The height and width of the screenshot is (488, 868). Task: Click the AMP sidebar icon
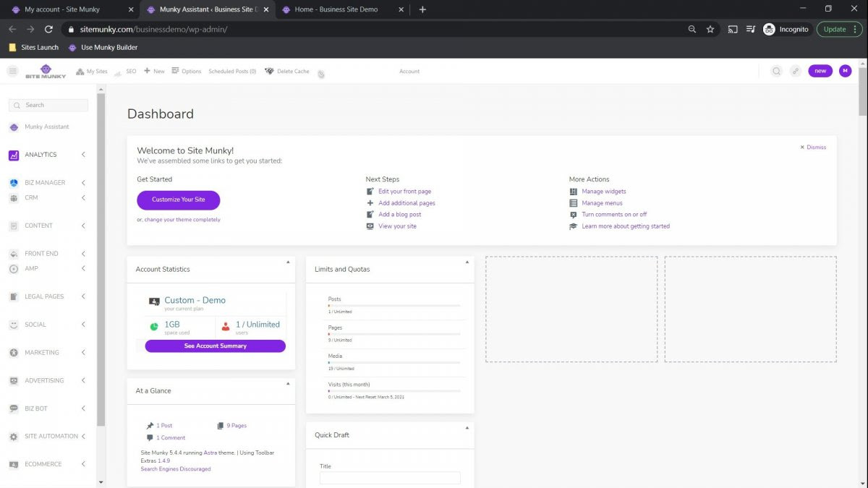coord(14,269)
